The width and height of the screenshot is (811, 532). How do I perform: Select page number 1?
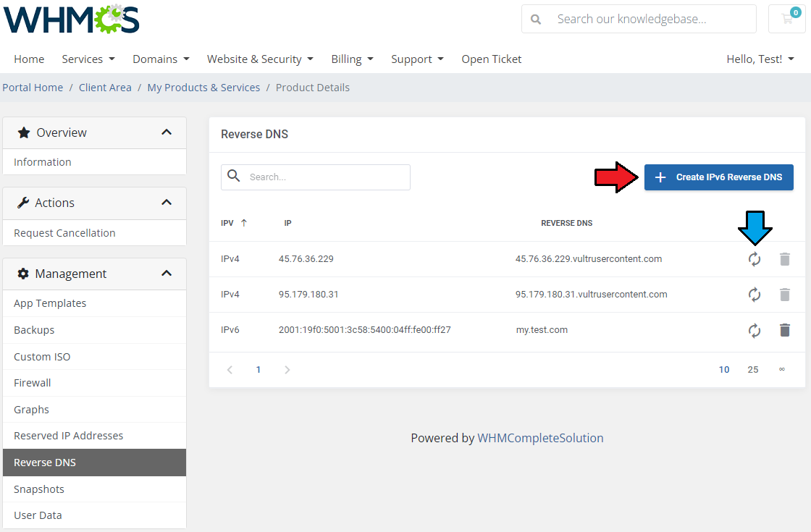[258, 370]
